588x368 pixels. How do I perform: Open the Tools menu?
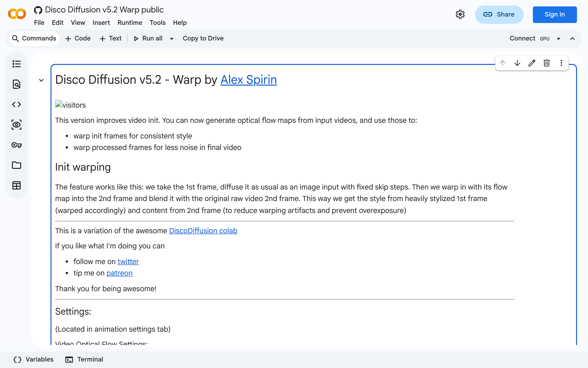pyautogui.click(x=157, y=23)
